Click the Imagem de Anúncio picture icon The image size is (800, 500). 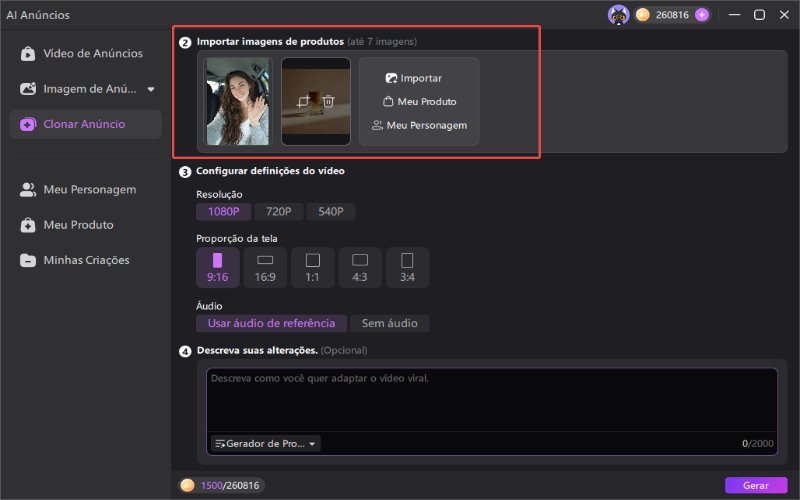28,89
